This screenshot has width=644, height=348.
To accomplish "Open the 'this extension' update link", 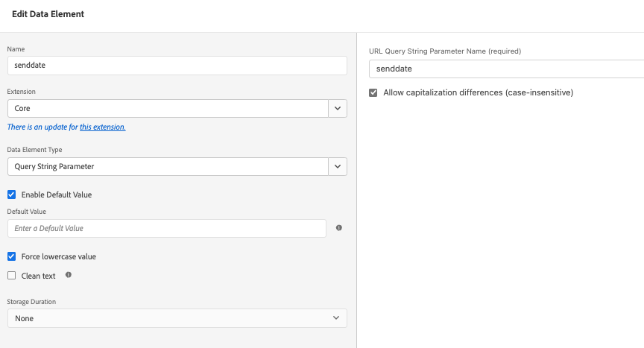I will [102, 127].
